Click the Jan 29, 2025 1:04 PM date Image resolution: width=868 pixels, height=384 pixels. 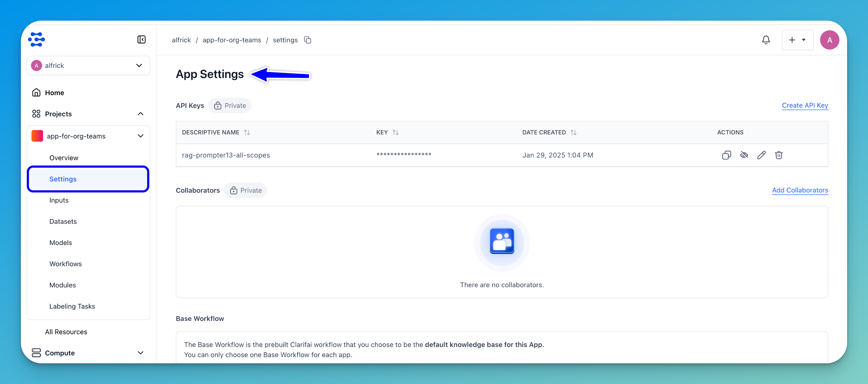coord(558,155)
